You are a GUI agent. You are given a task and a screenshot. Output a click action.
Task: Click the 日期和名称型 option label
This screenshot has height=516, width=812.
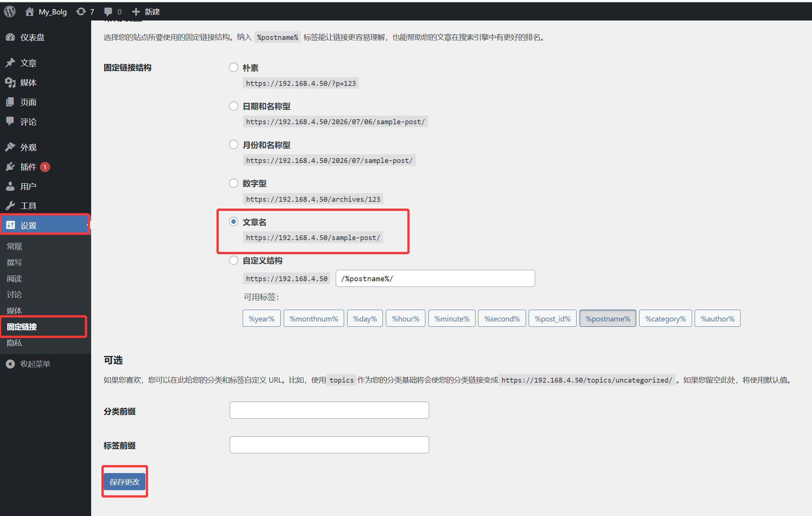click(267, 106)
